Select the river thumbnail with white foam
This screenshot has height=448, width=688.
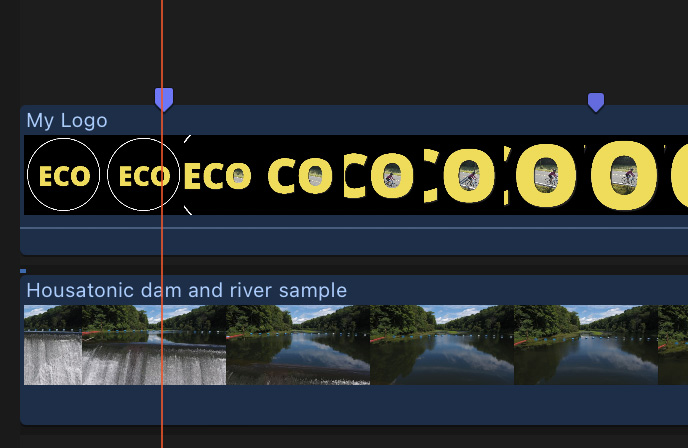pos(298,345)
